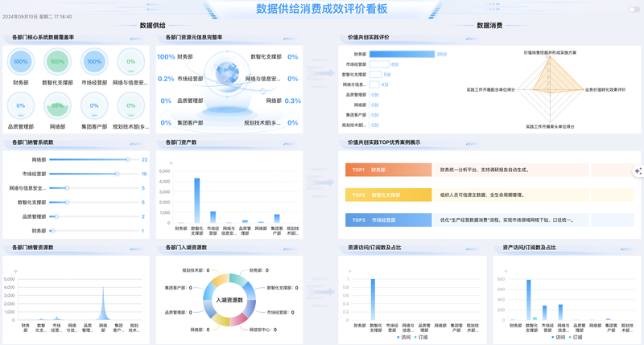644x345 pixels.
Task: Toggle the switch in the top-right corner
Action: (x=634, y=9)
